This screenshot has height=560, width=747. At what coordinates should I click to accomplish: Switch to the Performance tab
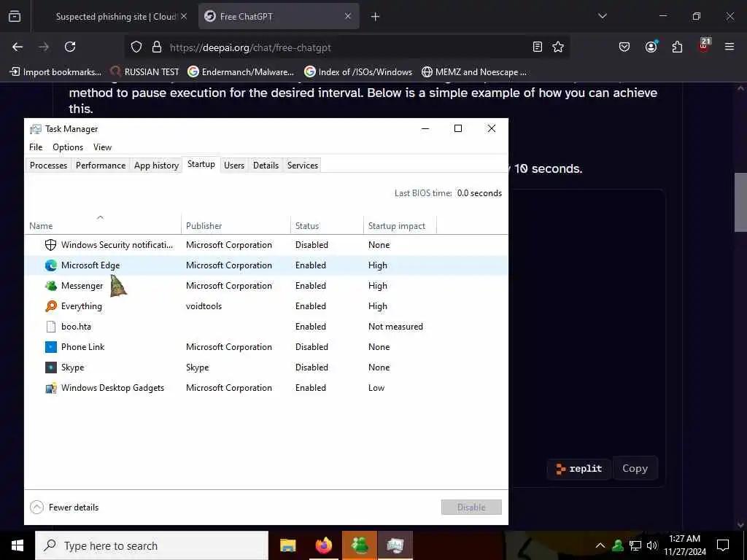[101, 166]
